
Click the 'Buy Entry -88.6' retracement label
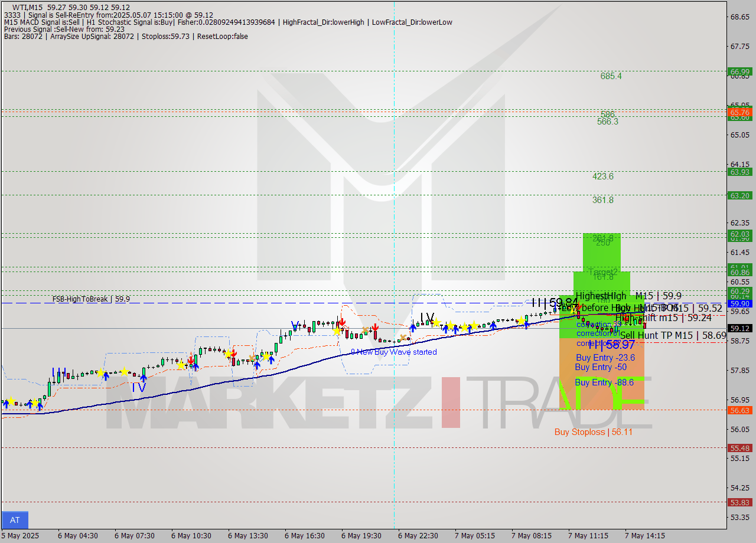(x=604, y=381)
